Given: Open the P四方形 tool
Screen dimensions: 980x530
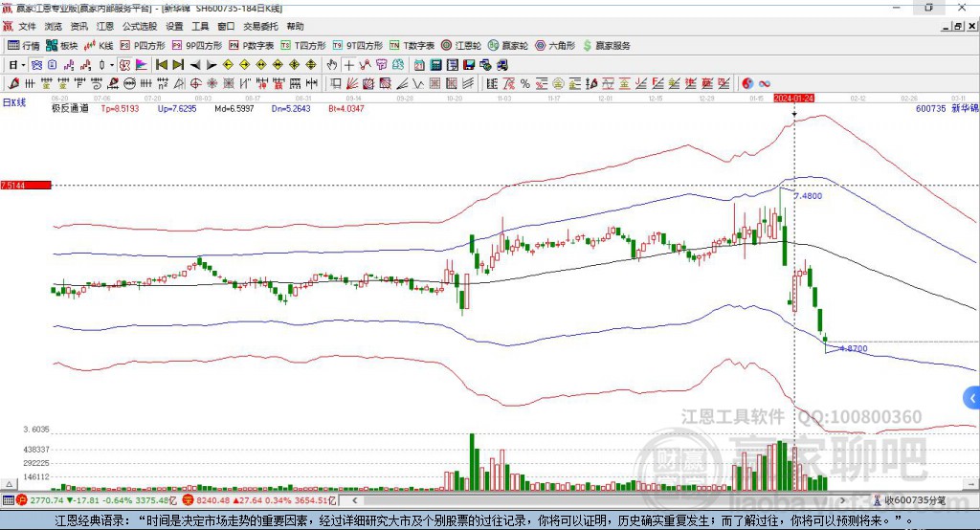Looking at the screenshot, I should [143, 46].
